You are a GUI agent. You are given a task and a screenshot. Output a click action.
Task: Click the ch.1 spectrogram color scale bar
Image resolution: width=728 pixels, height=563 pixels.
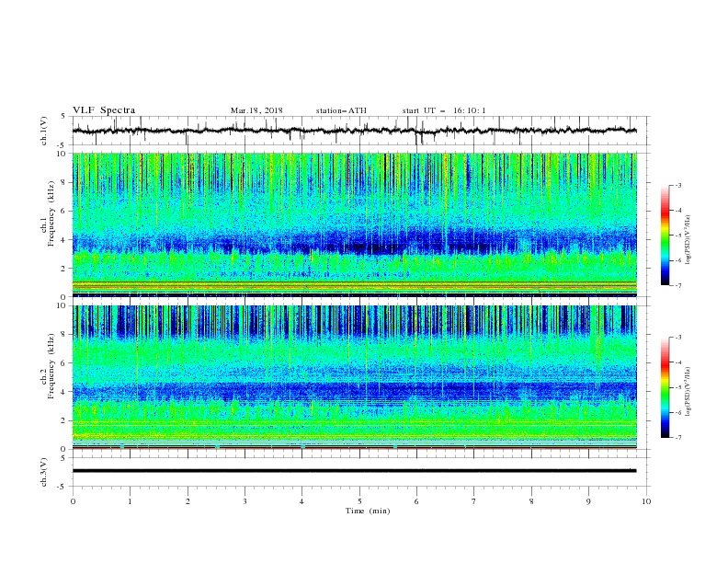point(665,236)
